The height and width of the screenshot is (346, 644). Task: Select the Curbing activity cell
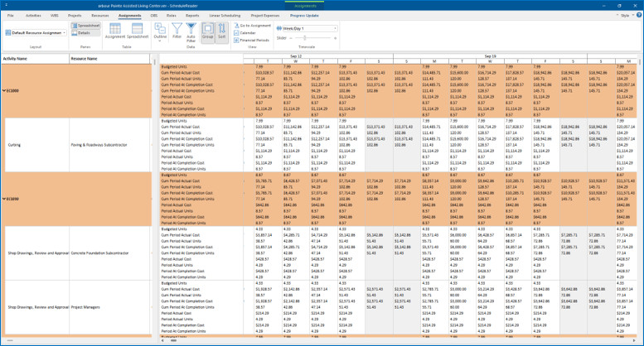tap(37, 145)
